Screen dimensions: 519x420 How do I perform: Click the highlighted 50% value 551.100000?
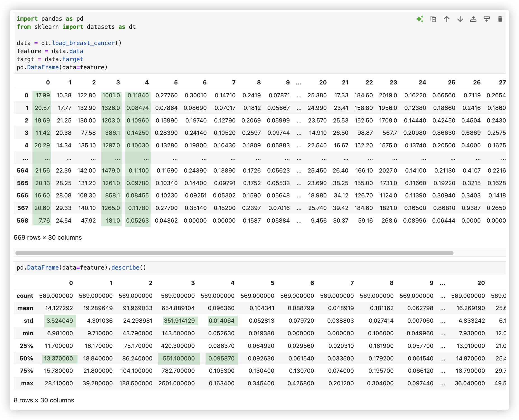coord(179,358)
